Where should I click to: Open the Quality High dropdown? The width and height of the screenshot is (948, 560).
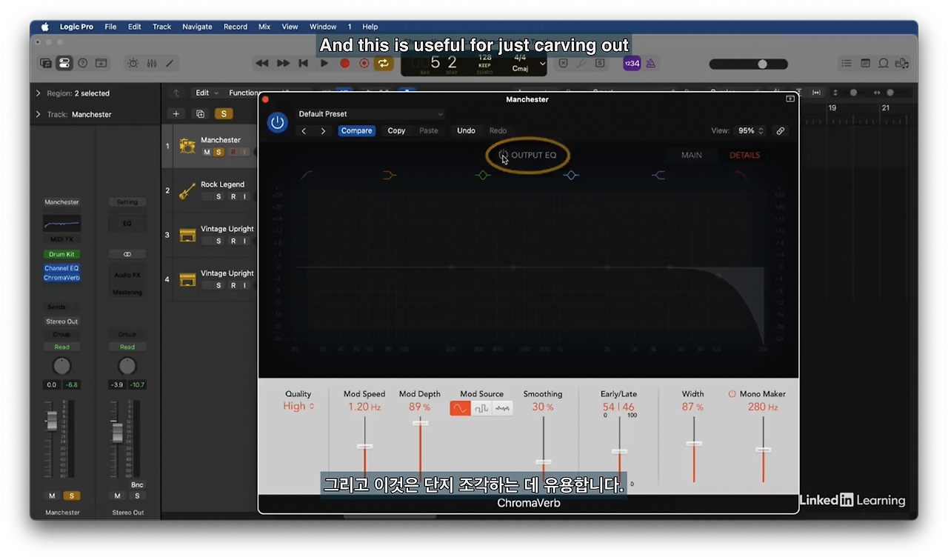pyautogui.click(x=298, y=406)
